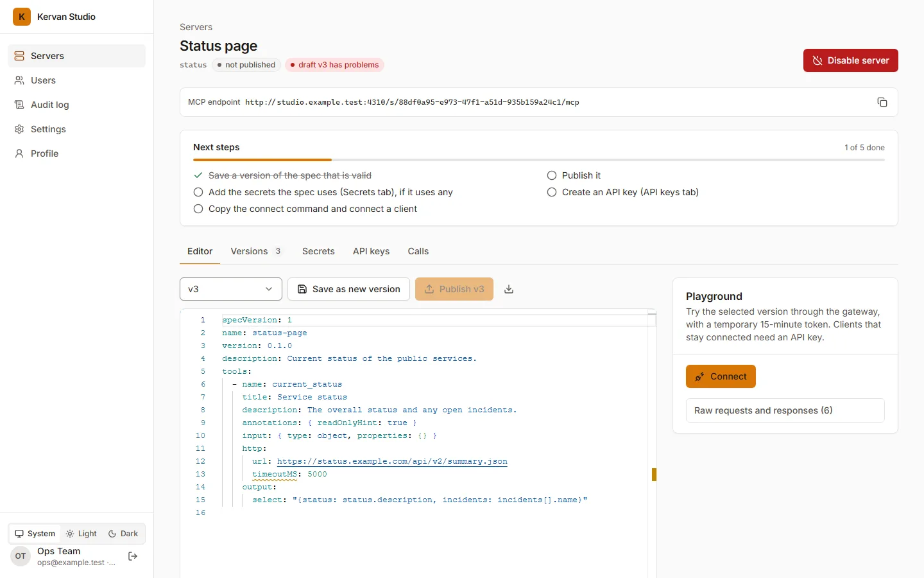
Task: Expand Raw requests and responses (6)
Action: pyautogui.click(x=785, y=410)
